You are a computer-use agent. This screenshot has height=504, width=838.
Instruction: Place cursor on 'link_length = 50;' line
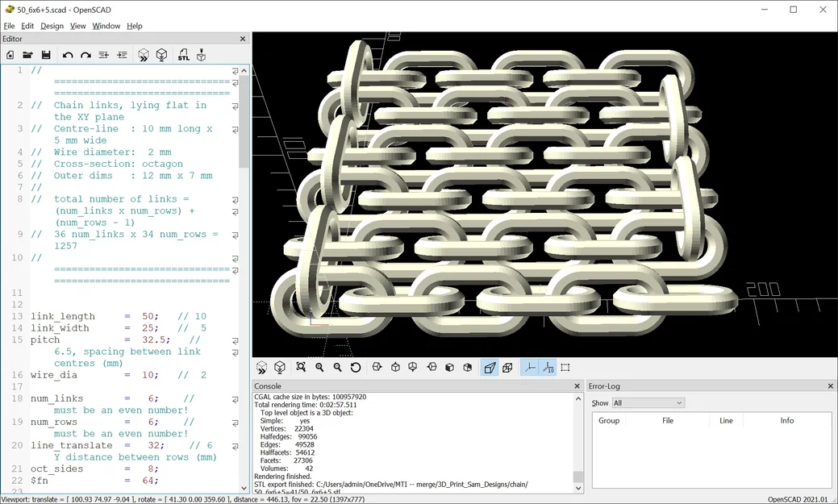coord(118,316)
